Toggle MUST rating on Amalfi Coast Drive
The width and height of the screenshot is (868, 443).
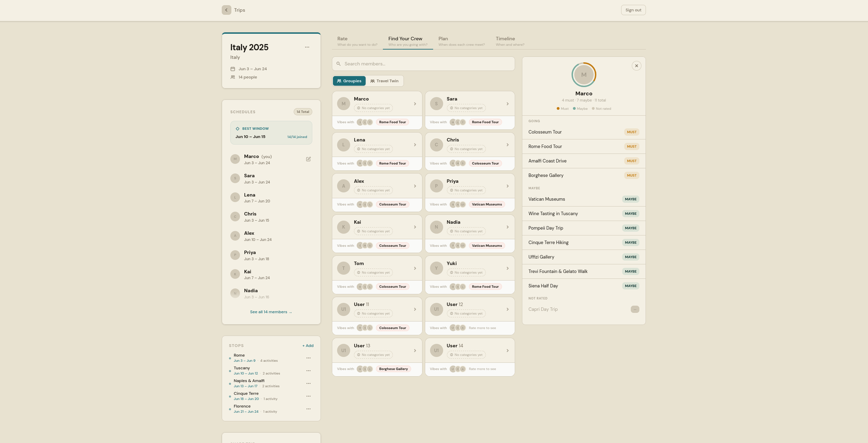(x=631, y=161)
